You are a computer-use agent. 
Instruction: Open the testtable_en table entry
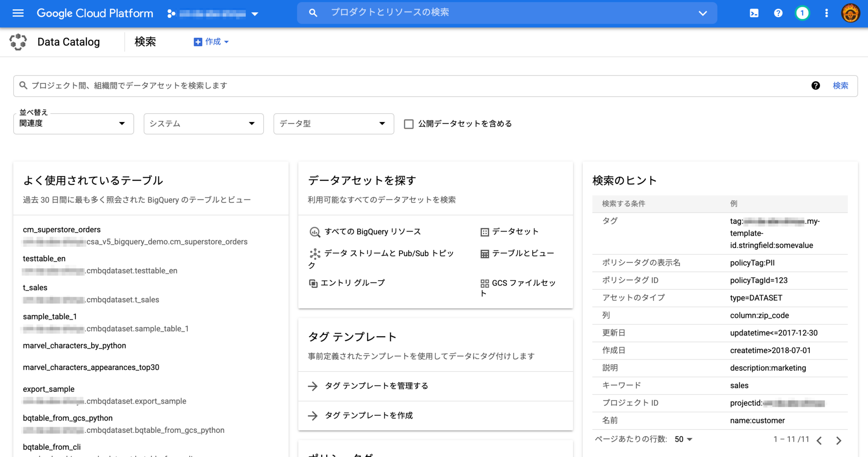point(44,259)
